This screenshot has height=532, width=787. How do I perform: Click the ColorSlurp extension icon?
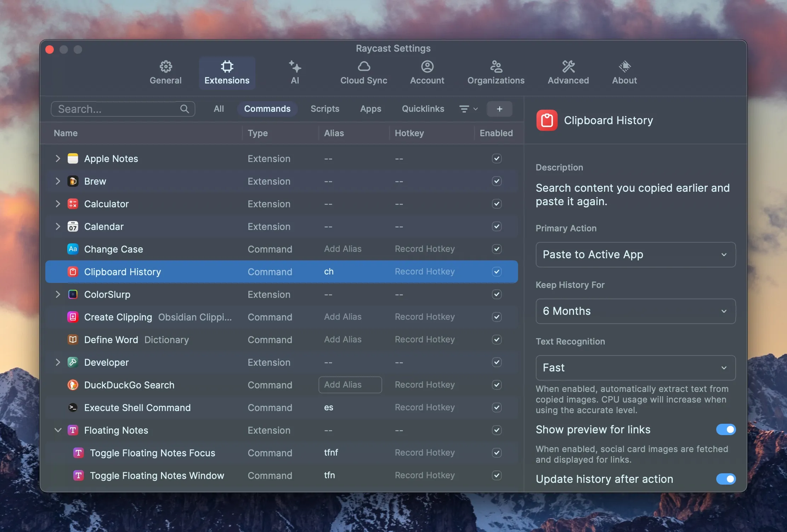[x=73, y=294]
